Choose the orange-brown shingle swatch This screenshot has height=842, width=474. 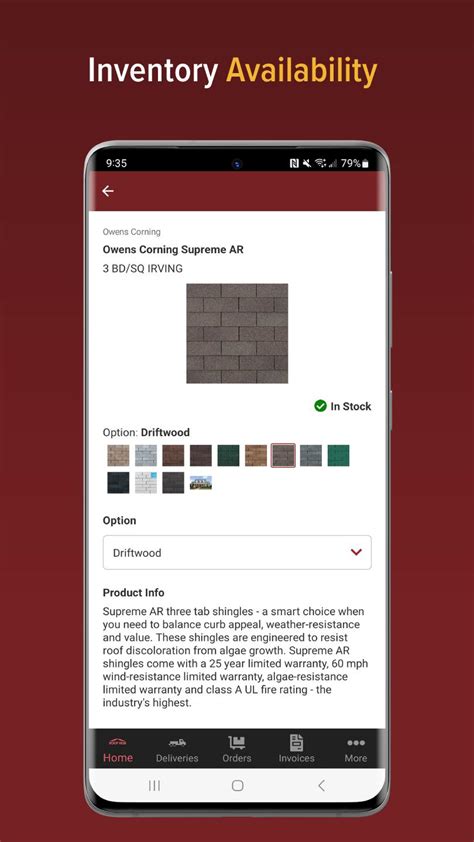(x=256, y=455)
